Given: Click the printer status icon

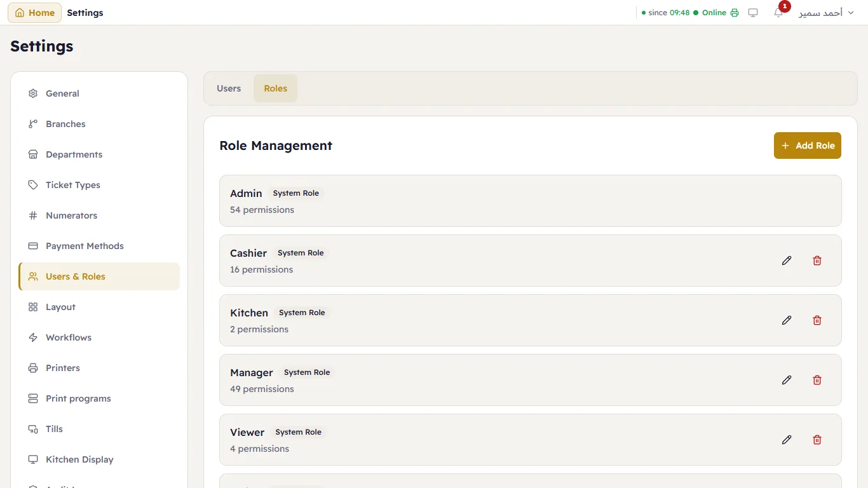Looking at the screenshot, I should click(735, 13).
